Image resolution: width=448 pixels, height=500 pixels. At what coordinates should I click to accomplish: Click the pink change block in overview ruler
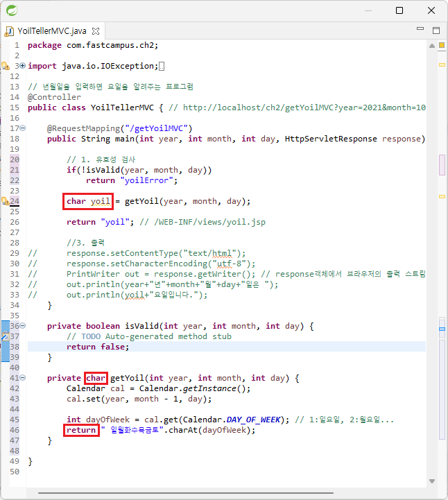click(x=442, y=165)
